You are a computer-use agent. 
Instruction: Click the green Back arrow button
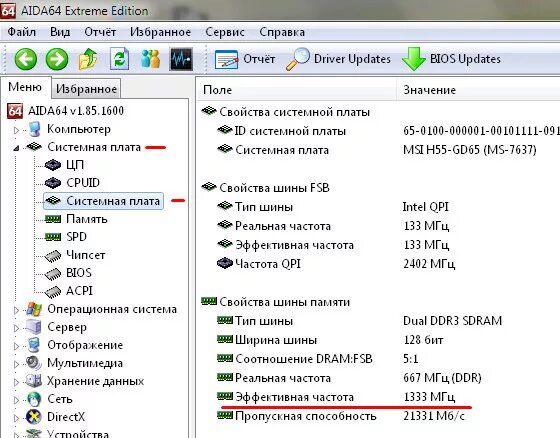point(25,59)
